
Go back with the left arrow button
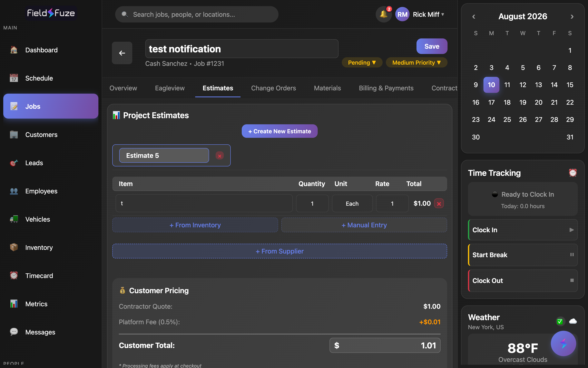click(x=122, y=53)
